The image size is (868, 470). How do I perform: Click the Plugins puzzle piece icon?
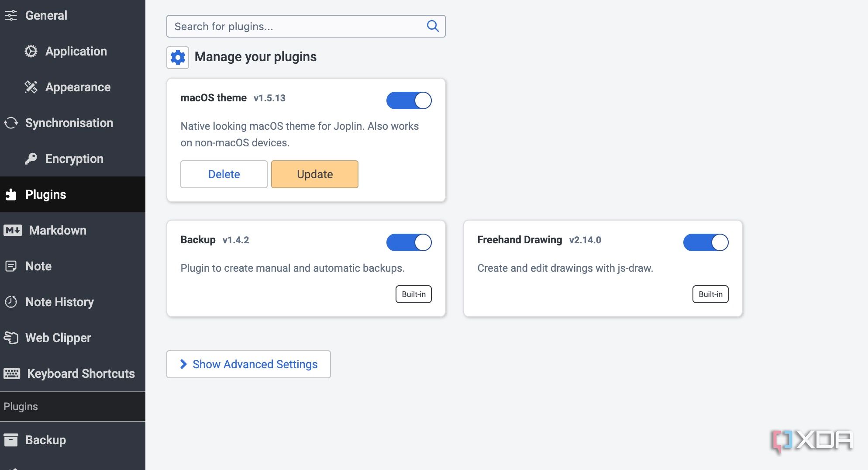pos(11,194)
